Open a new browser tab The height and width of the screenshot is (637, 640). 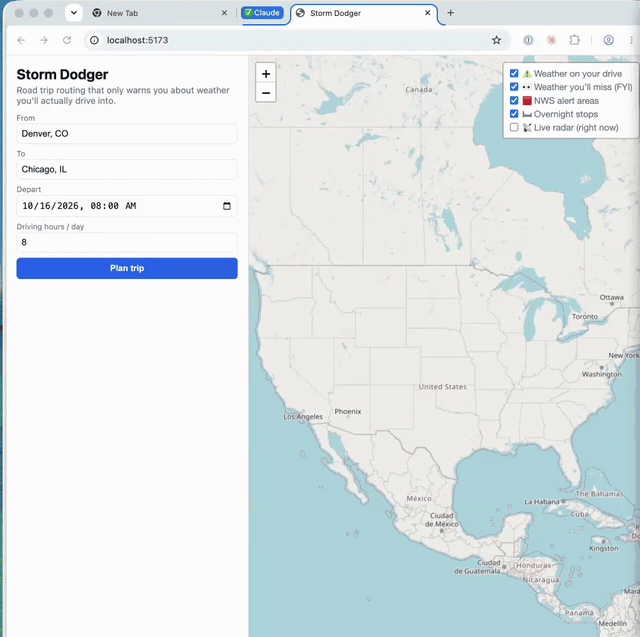(x=450, y=13)
